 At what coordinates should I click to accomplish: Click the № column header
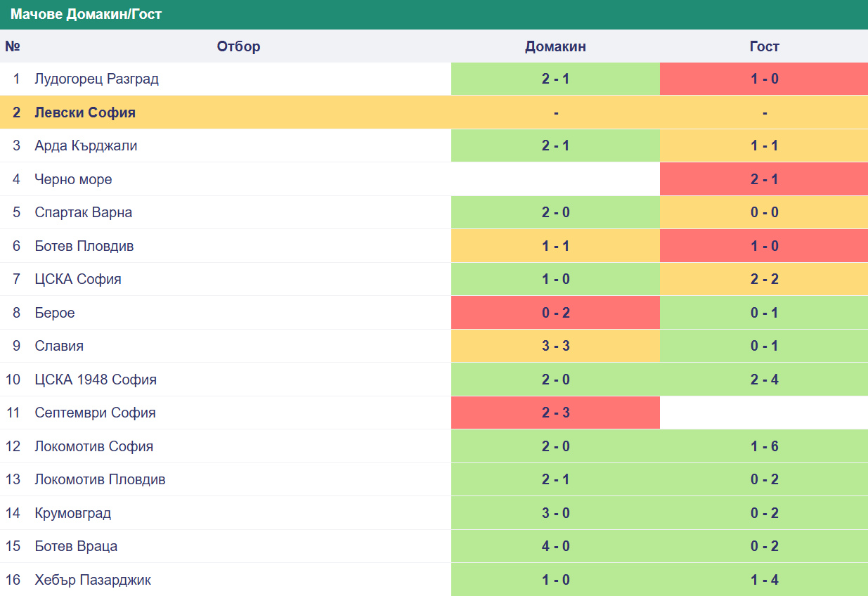click(x=13, y=46)
